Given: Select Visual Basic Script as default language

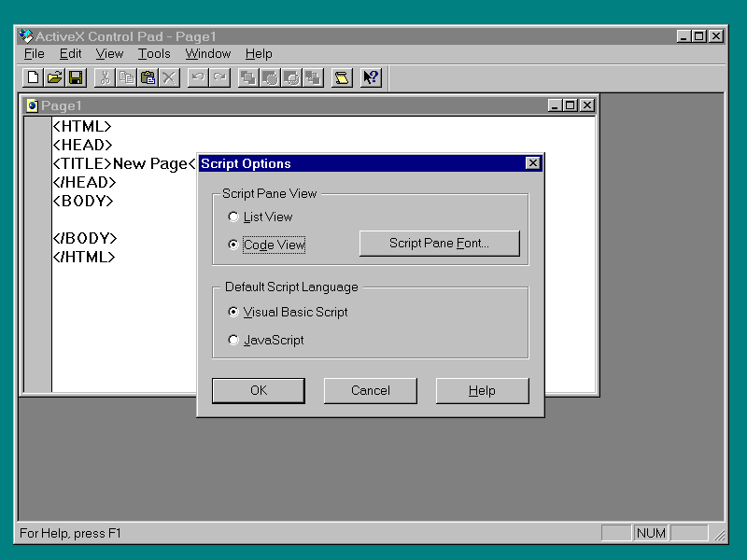Looking at the screenshot, I should tap(233, 313).
